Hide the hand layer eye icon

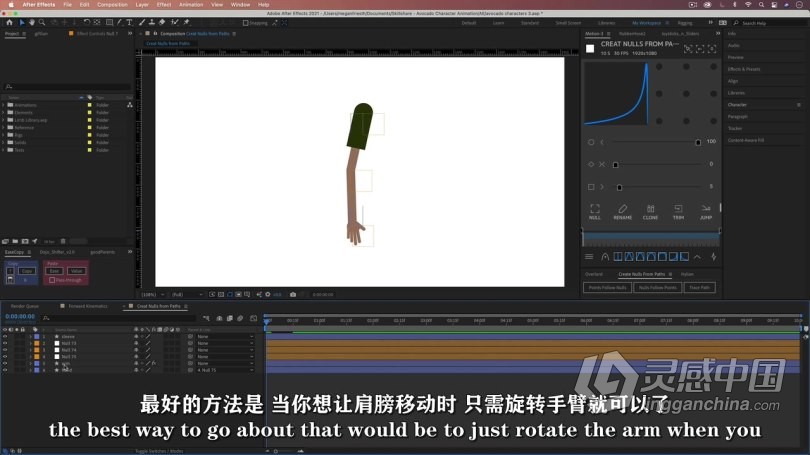(5, 370)
